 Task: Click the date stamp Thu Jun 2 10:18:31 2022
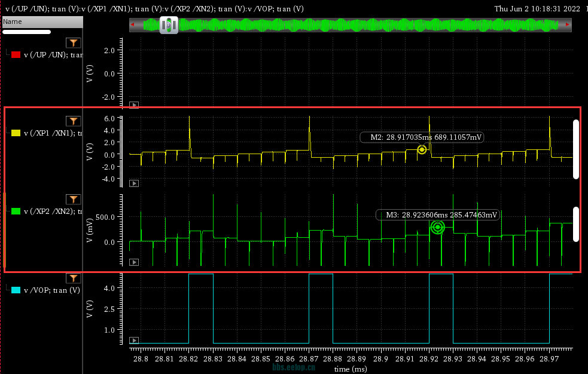tap(537, 8)
